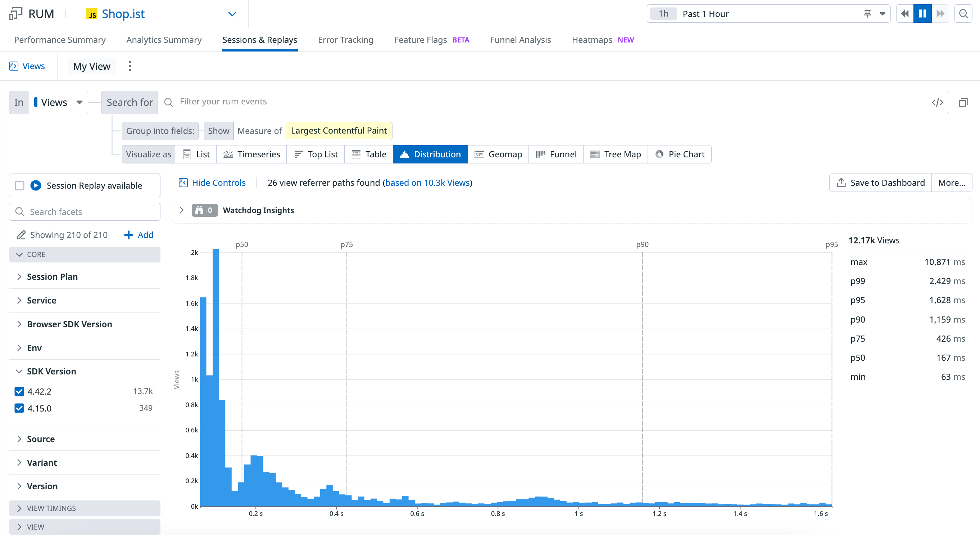
Task: Click Save to Dashboard button
Action: [x=880, y=183]
